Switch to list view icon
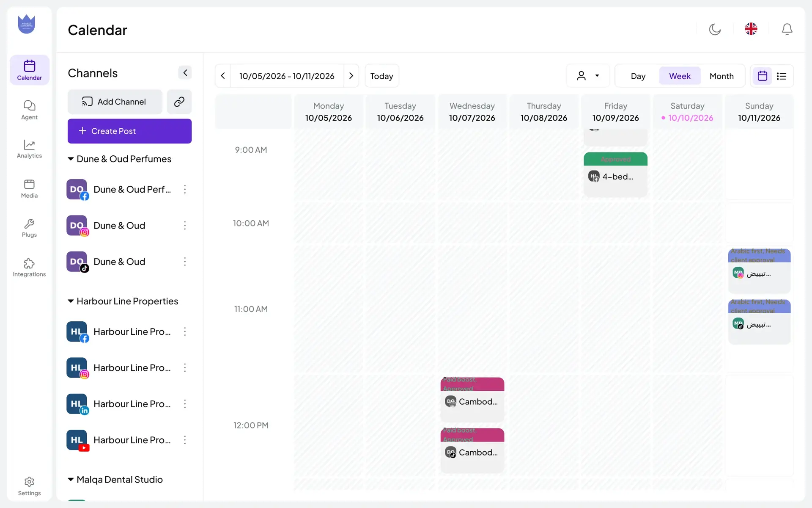 (782, 76)
